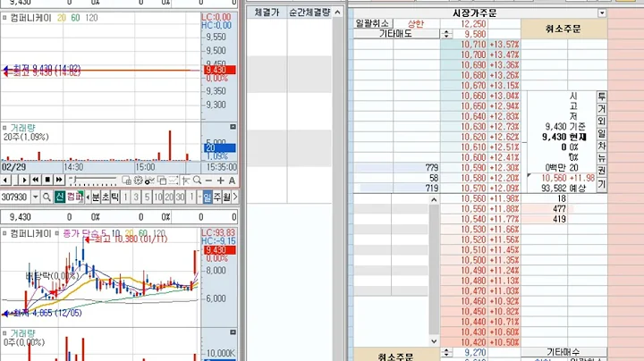The width and height of the screenshot is (644, 361).
Task: Expand more period options right chevron
Action: [235, 197]
